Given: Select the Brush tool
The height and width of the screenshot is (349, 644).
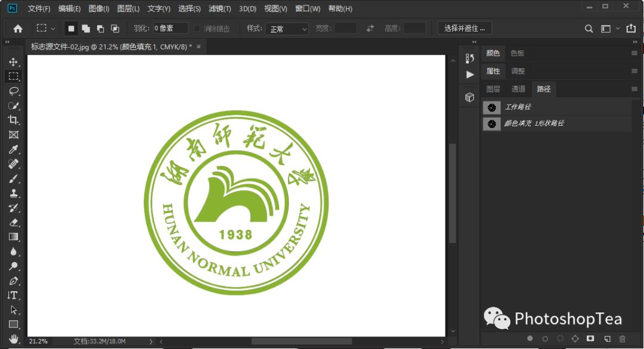Looking at the screenshot, I should [13, 179].
